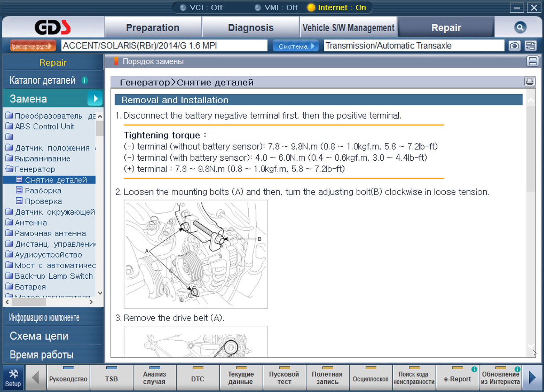Screen dimensions: 544x392
Task: Click the info icon next to Каталог деталей
Action: pyautogui.click(x=84, y=80)
